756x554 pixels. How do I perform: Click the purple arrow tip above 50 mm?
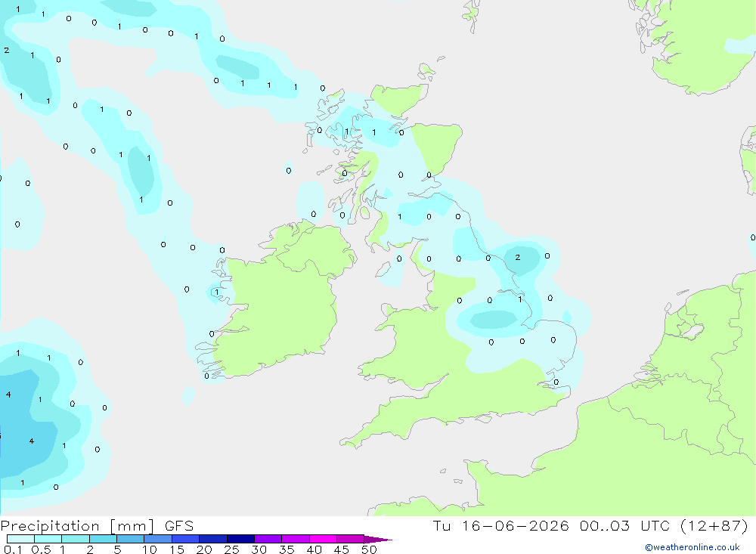pyautogui.click(x=377, y=540)
